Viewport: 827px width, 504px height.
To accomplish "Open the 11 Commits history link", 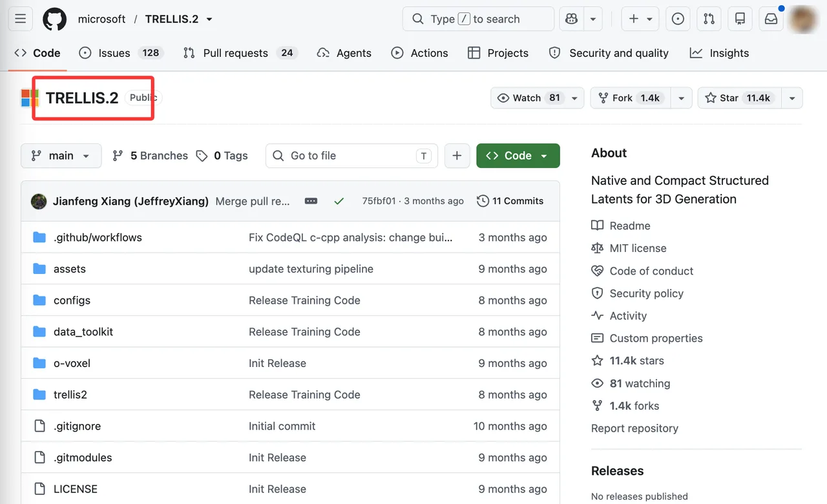I will [510, 201].
